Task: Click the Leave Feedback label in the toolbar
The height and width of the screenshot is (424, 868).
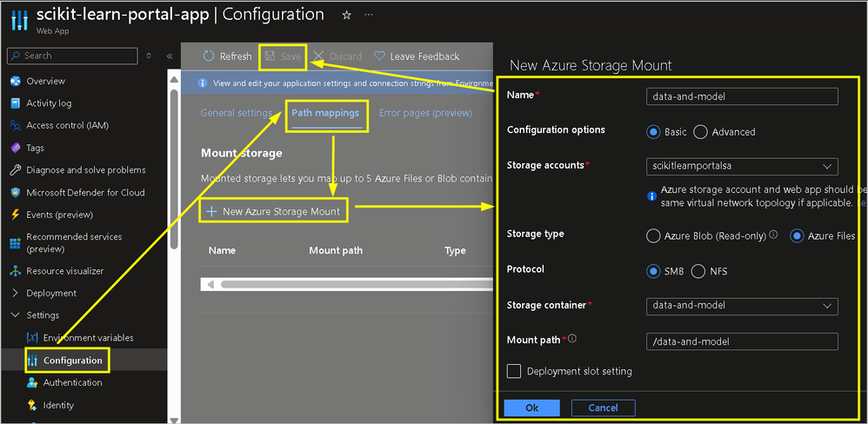Action: pos(424,56)
